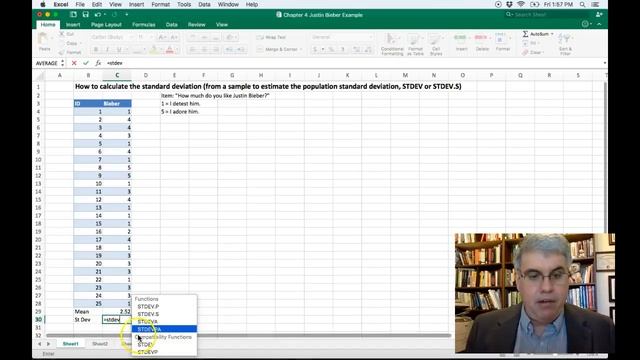The image size is (640, 360).
Task: Click the Cut scissors icon
Action: click(62, 34)
